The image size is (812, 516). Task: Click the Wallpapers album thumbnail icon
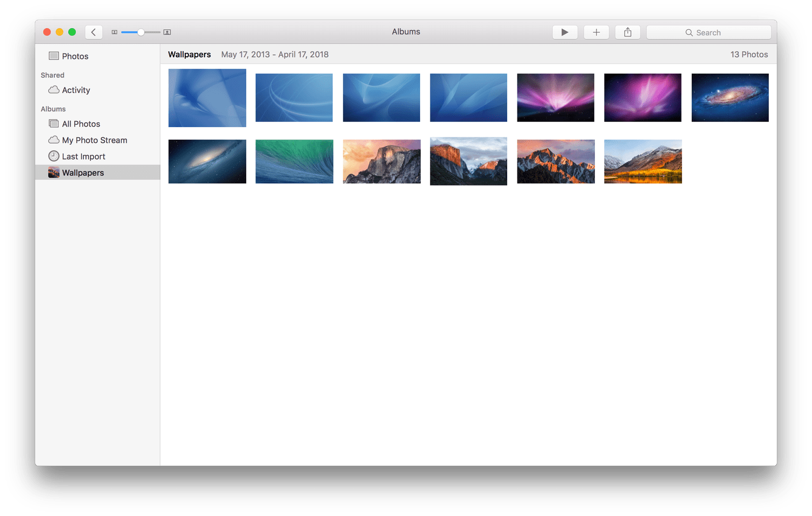tap(54, 173)
